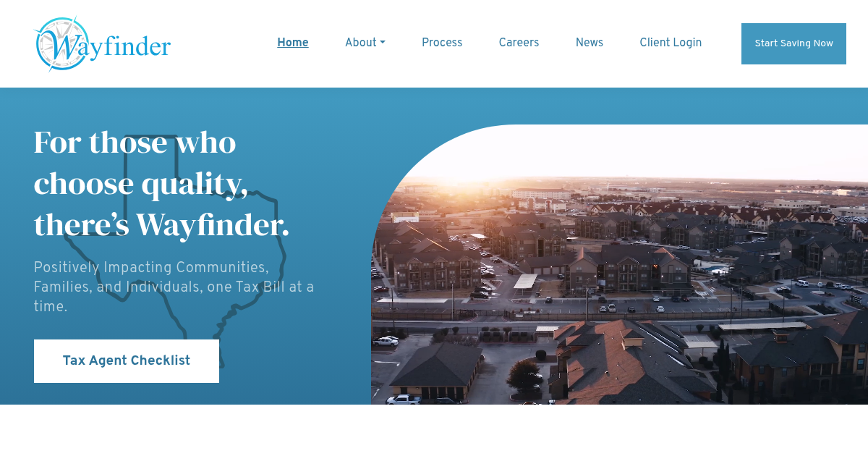868x456 pixels.
Task: Expand the About navigation chevron
Action: 383,43
